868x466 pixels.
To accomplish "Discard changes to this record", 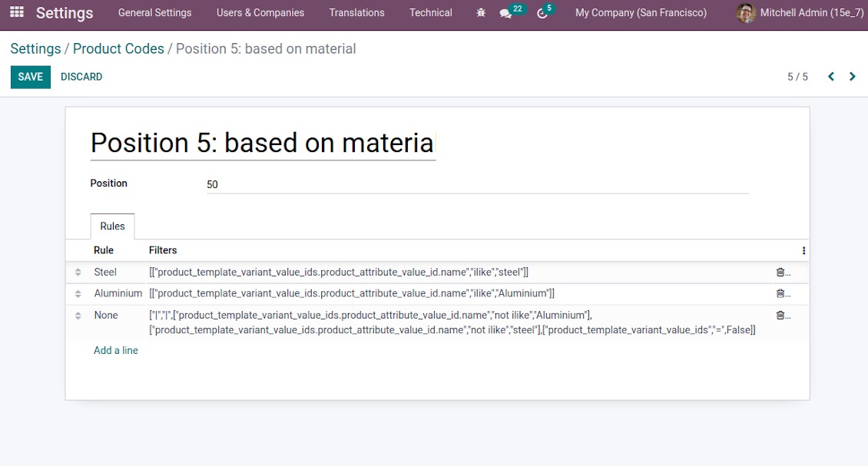I will click(x=81, y=77).
